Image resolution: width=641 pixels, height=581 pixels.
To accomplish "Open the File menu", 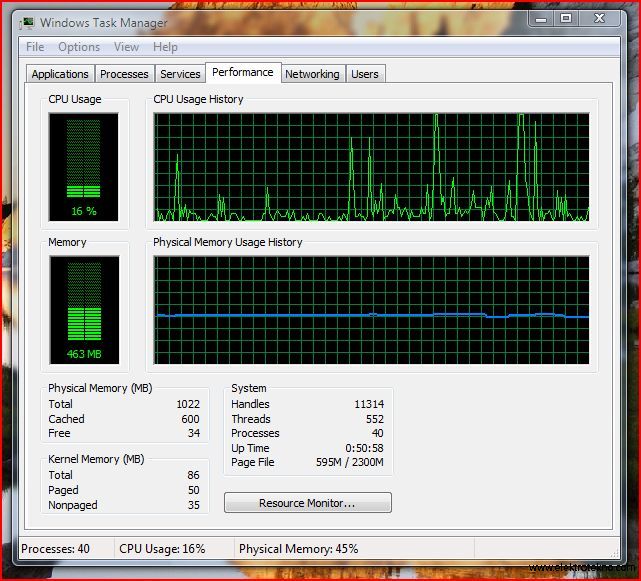I will coord(35,47).
